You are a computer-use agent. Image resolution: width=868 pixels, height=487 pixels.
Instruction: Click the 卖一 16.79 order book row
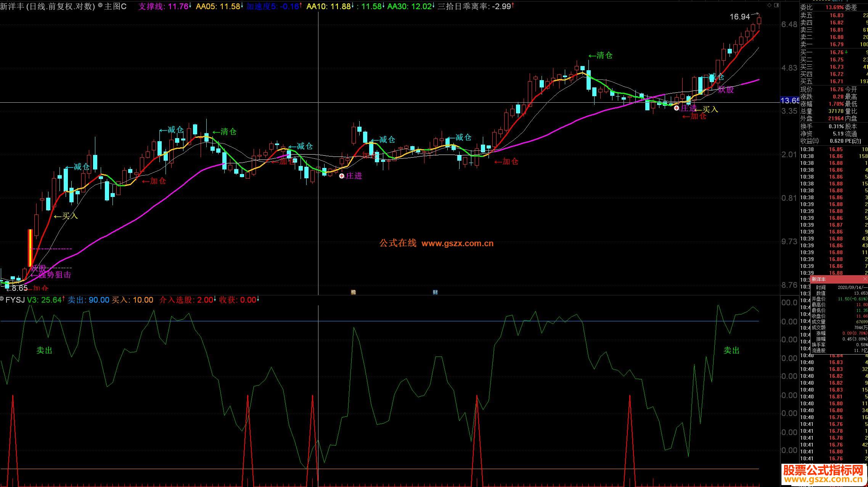pos(834,44)
